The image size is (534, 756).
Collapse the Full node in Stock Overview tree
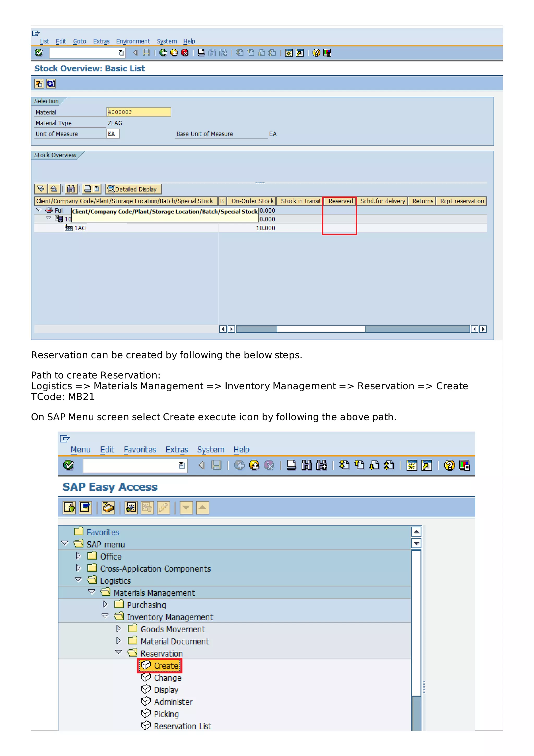39,209
